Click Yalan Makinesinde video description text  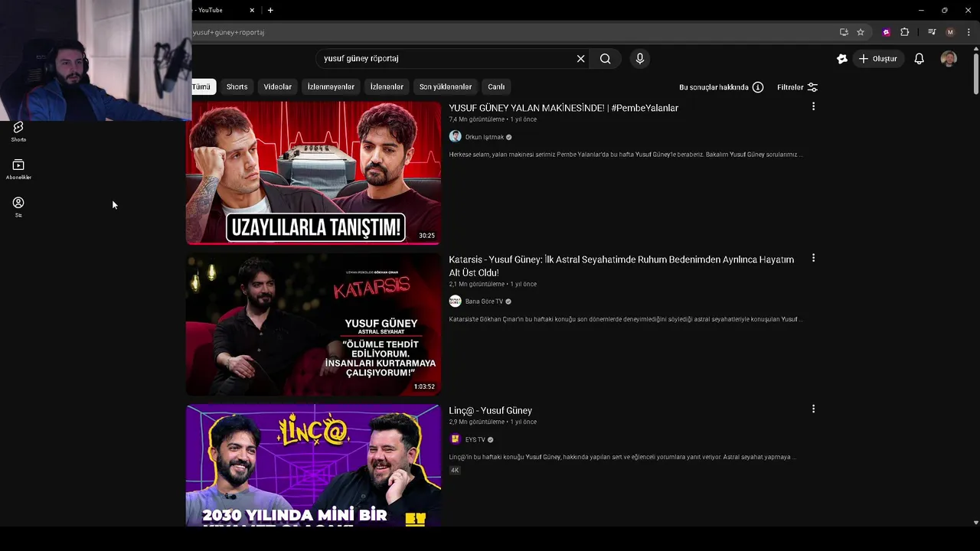pyautogui.click(x=626, y=155)
